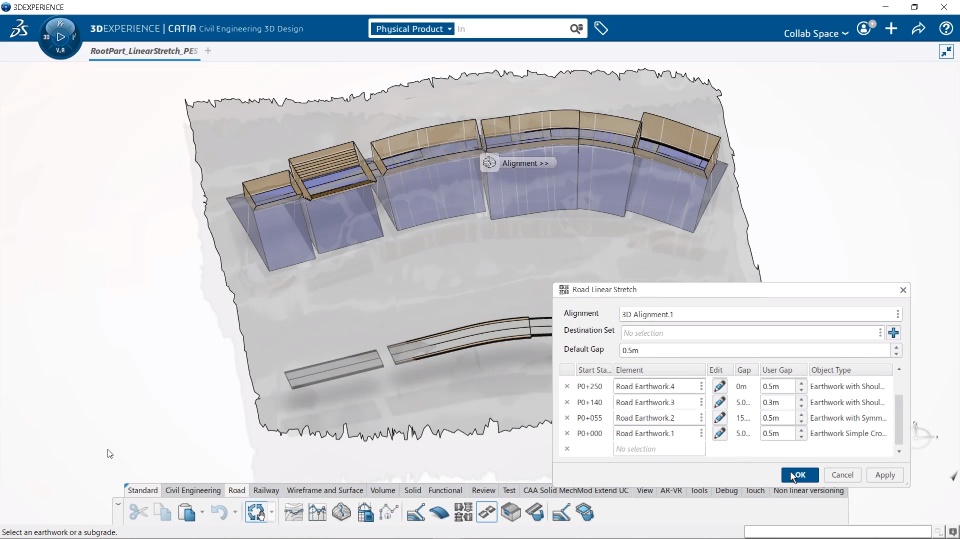Open the Physical Product search dropdown
This screenshot has width=960, height=539.
[x=413, y=29]
